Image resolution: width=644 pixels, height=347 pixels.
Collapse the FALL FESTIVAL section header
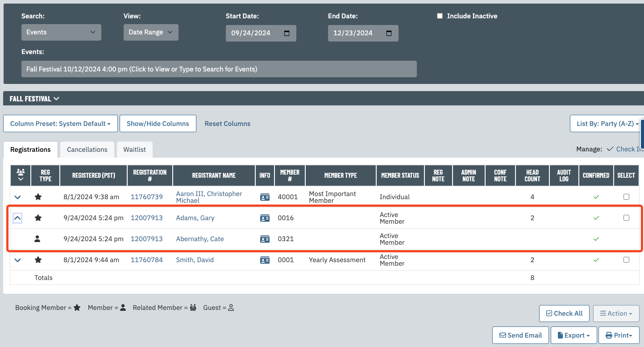click(34, 99)
